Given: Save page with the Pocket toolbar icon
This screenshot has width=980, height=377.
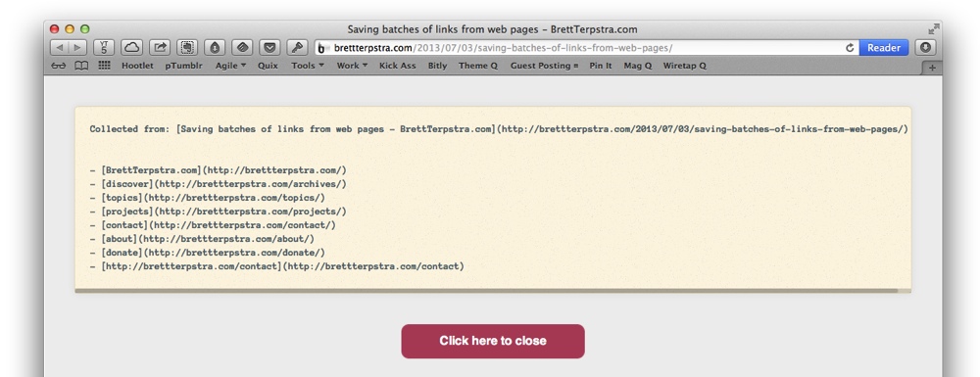Looking at the screenshot, I should tap(269, 47).
